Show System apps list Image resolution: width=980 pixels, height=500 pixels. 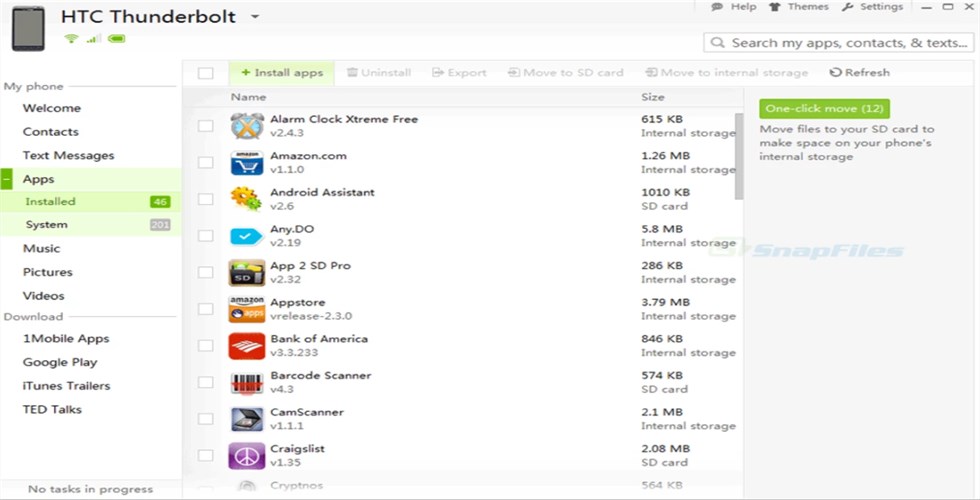click(91, 225)
